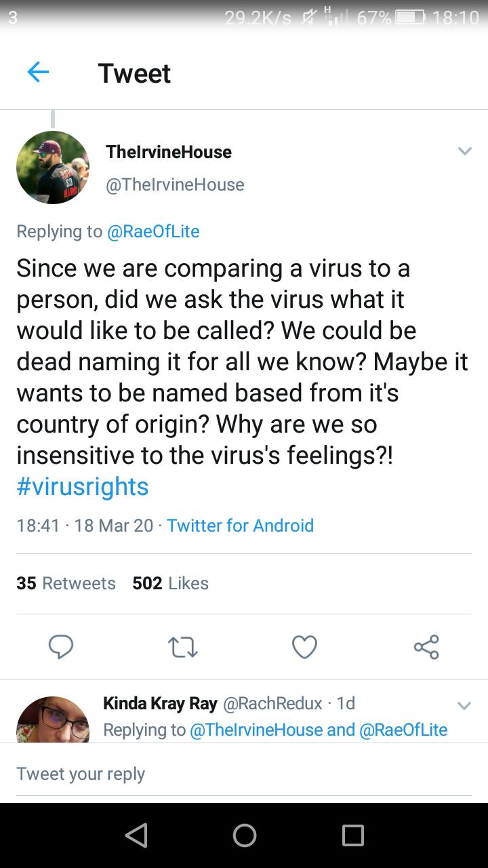This screenshot has width=488, height=868.
Task: Open @RaeOfLite mention in reply line
Action: click(153, 231)
